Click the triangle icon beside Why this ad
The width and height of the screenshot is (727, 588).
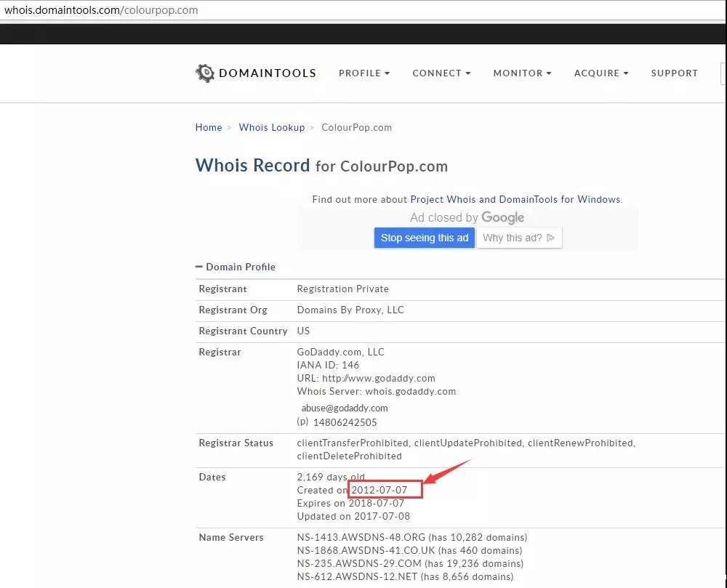click(550, 238)
